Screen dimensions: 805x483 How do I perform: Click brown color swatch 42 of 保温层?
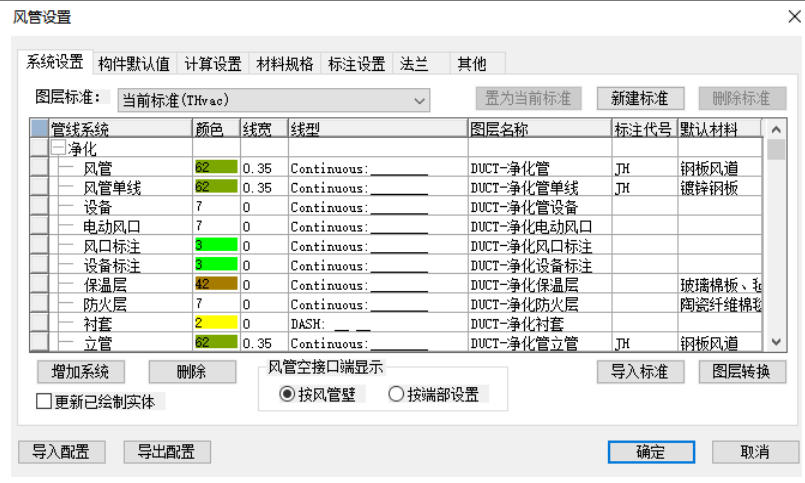pyautogui.click(x=216, y=284)
